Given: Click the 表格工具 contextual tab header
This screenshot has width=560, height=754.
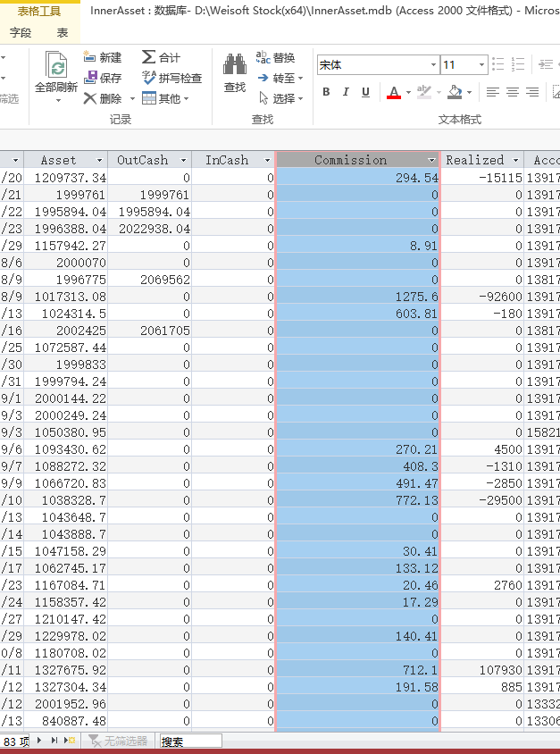Looking at the screenshot, I should (39, 11).
